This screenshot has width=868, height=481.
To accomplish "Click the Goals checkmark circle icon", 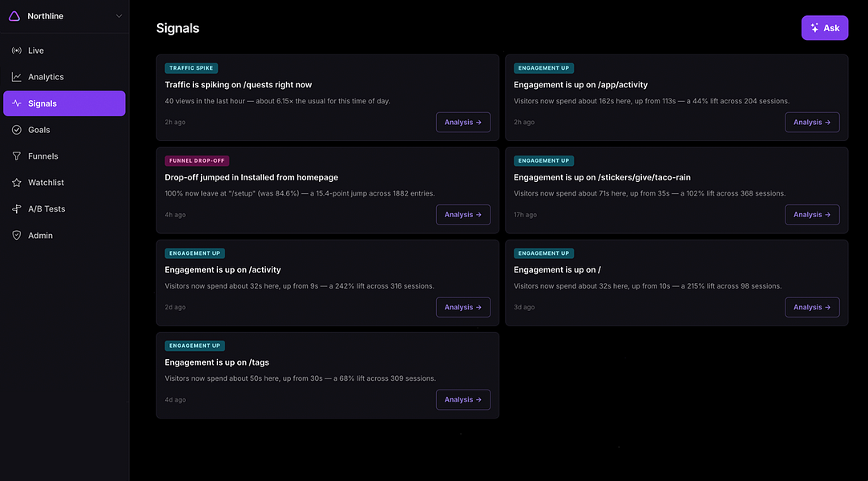I will tap(17, 130).
